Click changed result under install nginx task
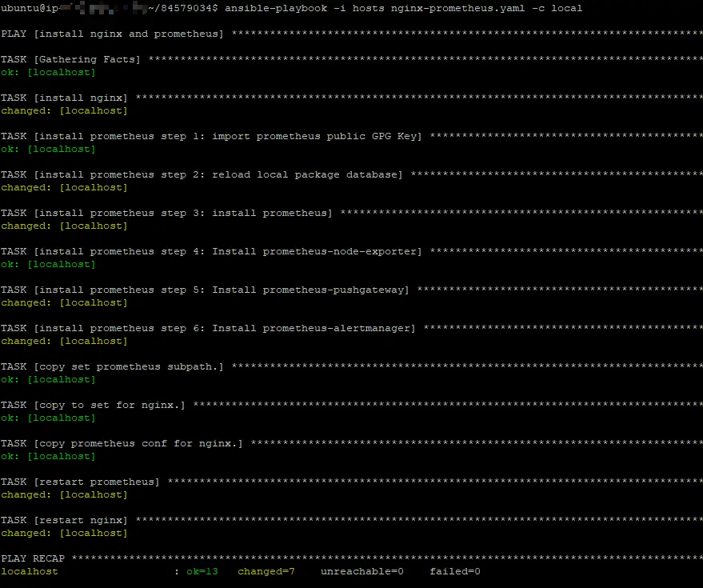Screen dimensions: 703x588 tap(64, 110)
